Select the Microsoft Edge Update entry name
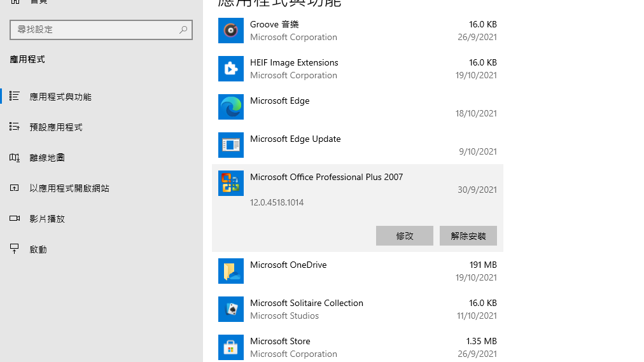 [x=295, y=139]
